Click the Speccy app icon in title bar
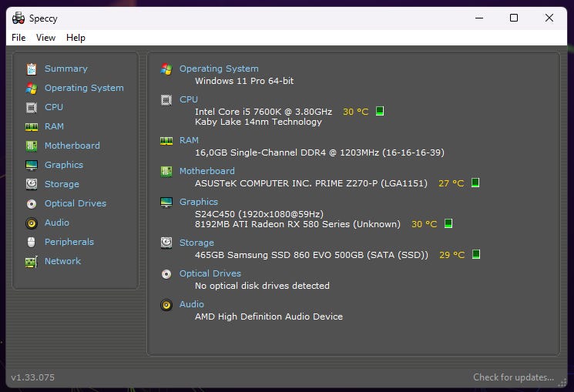 pos(18,18)
